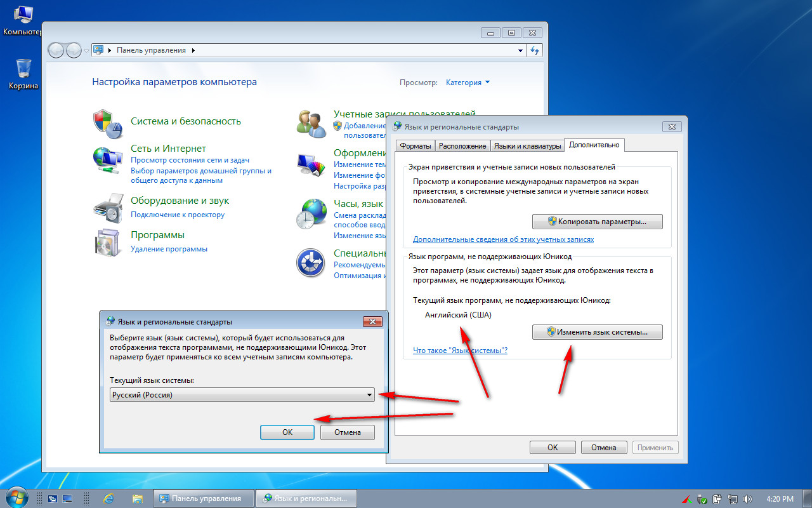Open the 'Что такое Язык системы' link
Image resolution: width=812 pixels, height=508 pixels.
click(x=459, y=351)
